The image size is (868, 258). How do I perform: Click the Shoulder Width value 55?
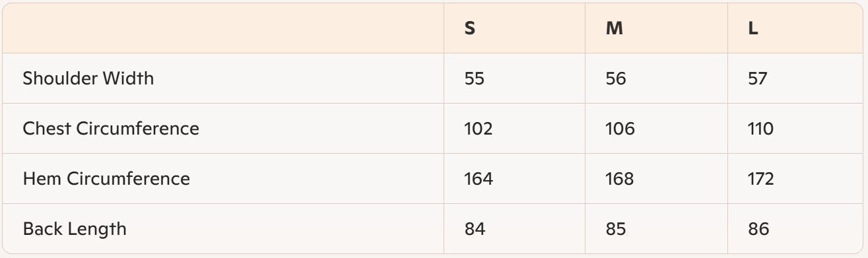(475, 79)
